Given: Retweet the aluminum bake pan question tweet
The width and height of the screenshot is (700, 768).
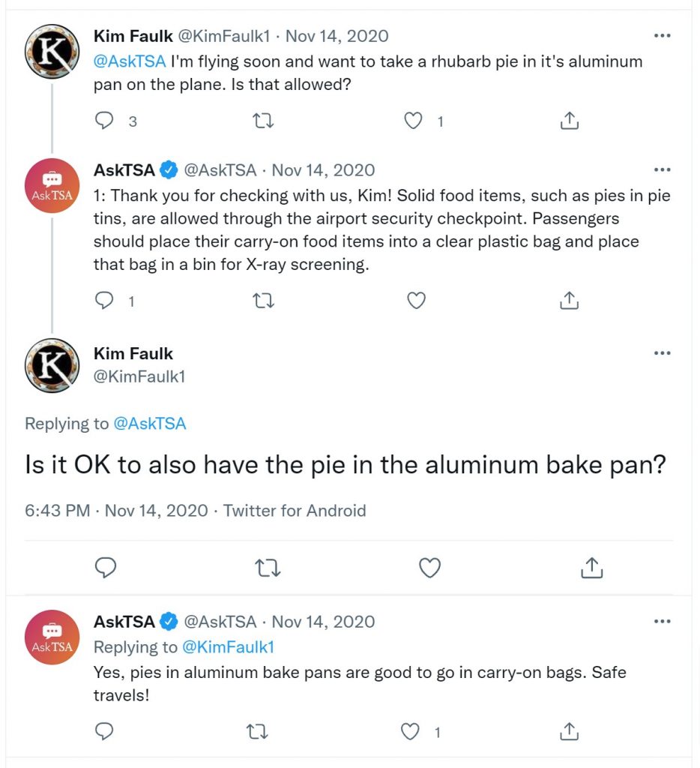Looking at the screenshot, I should (268, 568).
